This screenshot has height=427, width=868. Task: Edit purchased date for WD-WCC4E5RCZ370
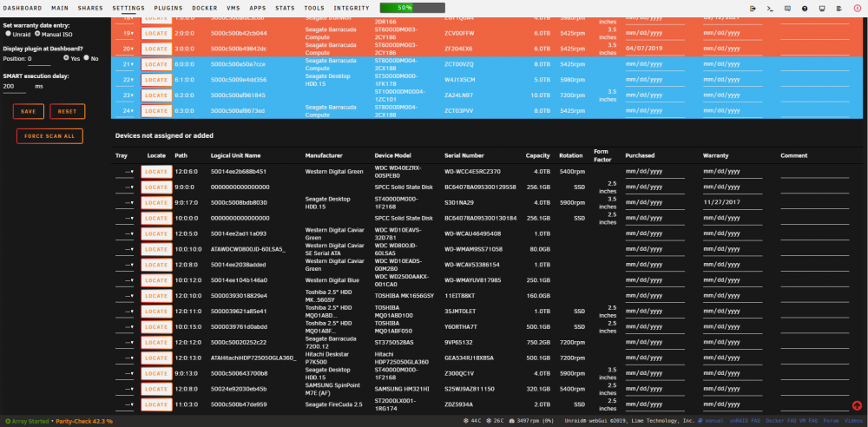point(654,172)
